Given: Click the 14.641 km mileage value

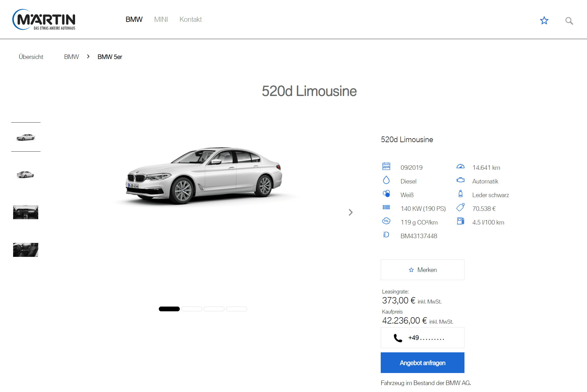Looking at the screenshot, I should tap(486, 168).
